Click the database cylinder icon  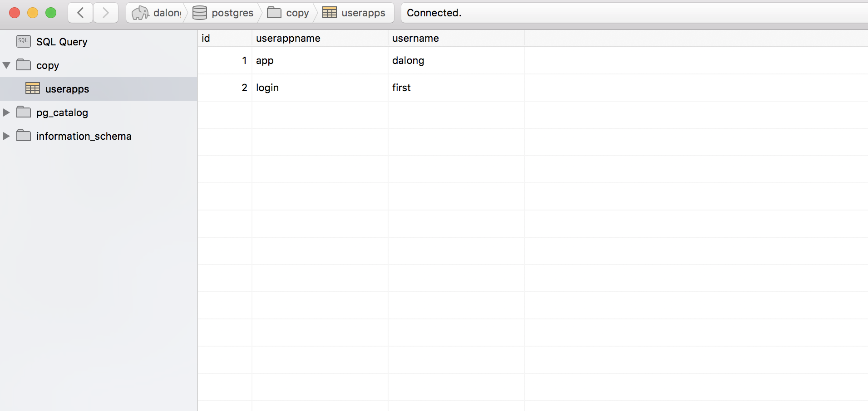pyautogui.click(x=200, y=13)
